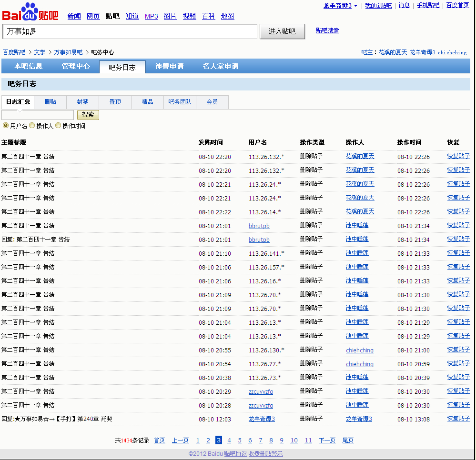Open user zzcuyvzfq posted at 20:29
This screenshot has width=476, height=460.
click(x=261, y=392)
